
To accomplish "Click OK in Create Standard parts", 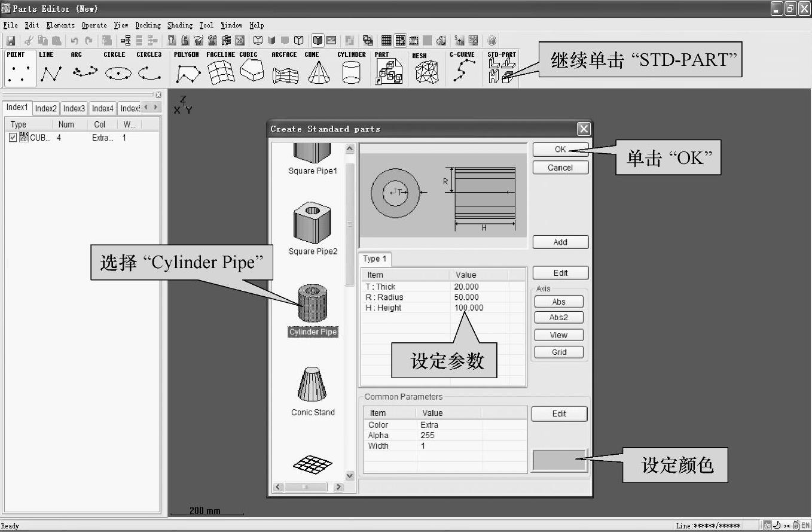I will click(560, 150).
